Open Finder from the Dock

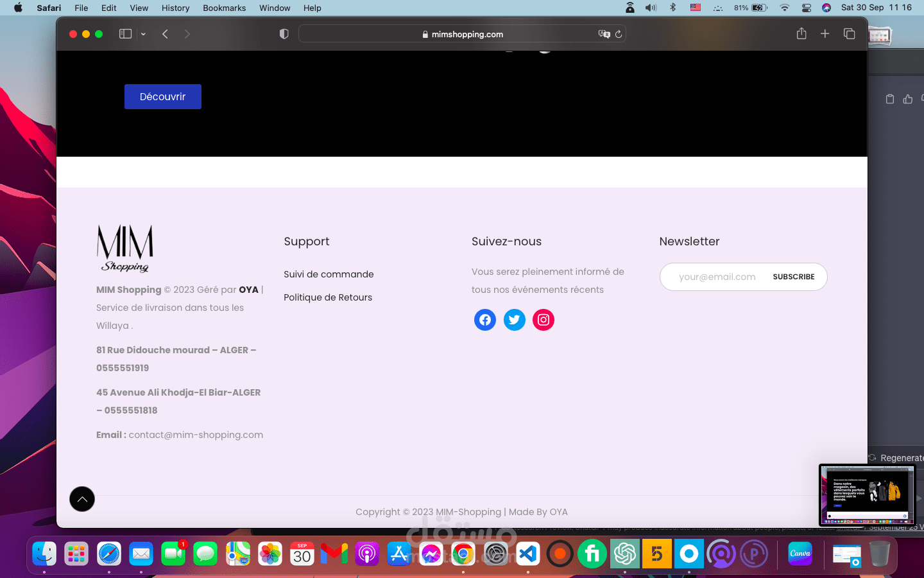coord(44,554)
